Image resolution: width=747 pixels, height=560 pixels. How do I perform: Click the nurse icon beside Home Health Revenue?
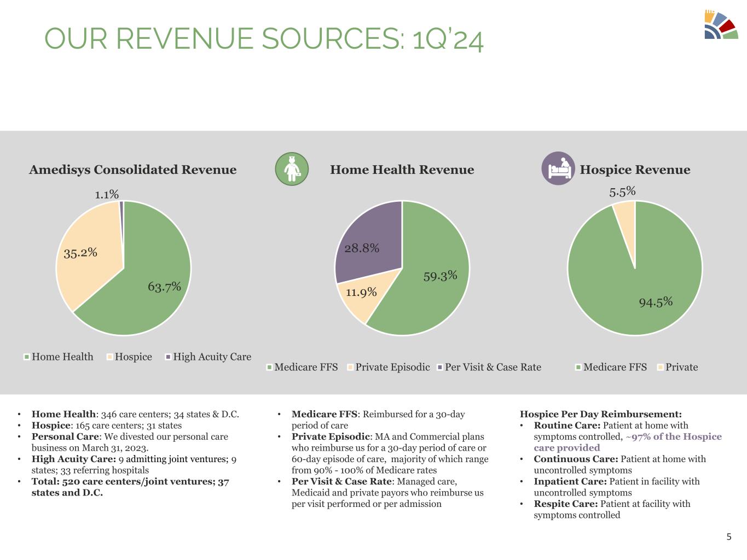pos(292,169)
